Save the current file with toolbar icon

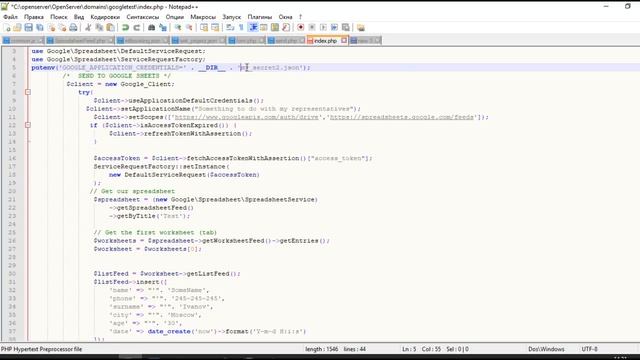pyautogui.click(x=29, y=28)
